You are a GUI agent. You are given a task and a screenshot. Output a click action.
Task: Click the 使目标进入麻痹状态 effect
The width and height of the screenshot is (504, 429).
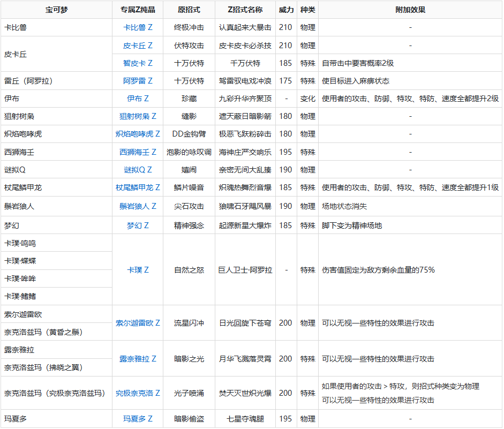(x=356, y=81)
